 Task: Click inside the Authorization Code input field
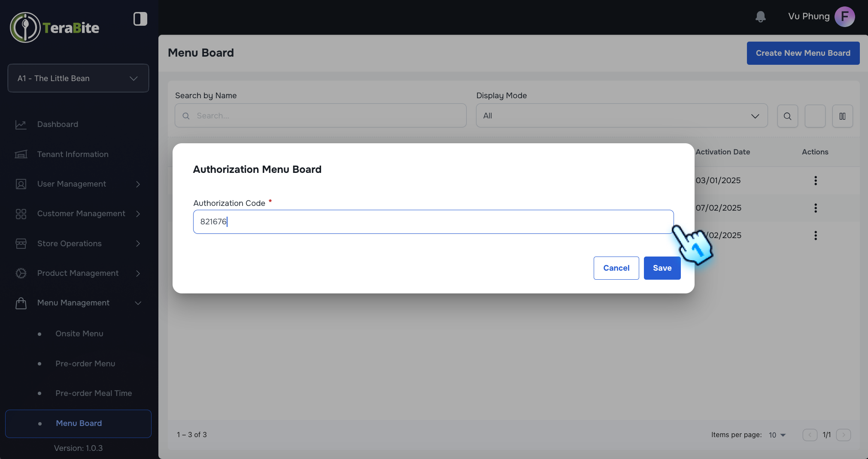point(433,221)
